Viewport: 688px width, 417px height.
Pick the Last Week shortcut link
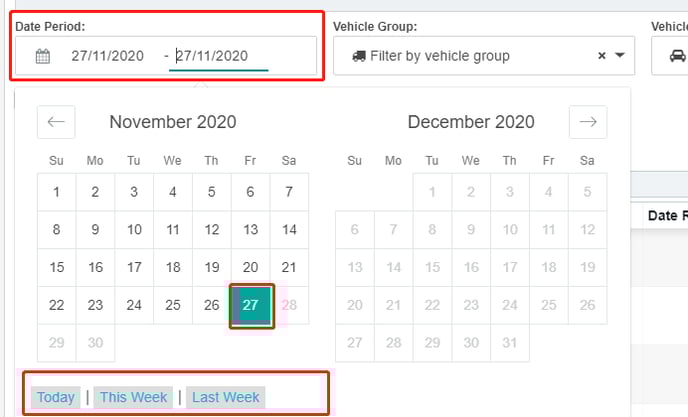[x=226, y=397]
